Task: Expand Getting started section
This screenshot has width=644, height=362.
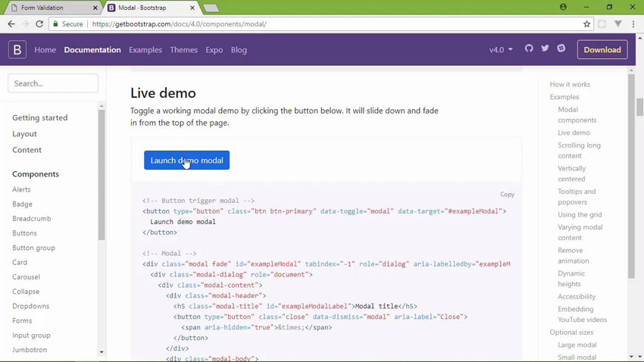Action: 40,117
